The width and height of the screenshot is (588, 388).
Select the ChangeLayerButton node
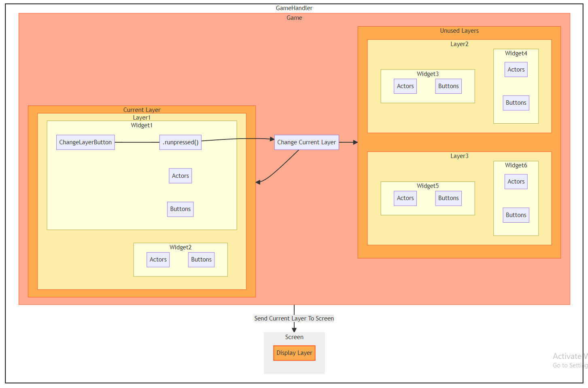85,142
